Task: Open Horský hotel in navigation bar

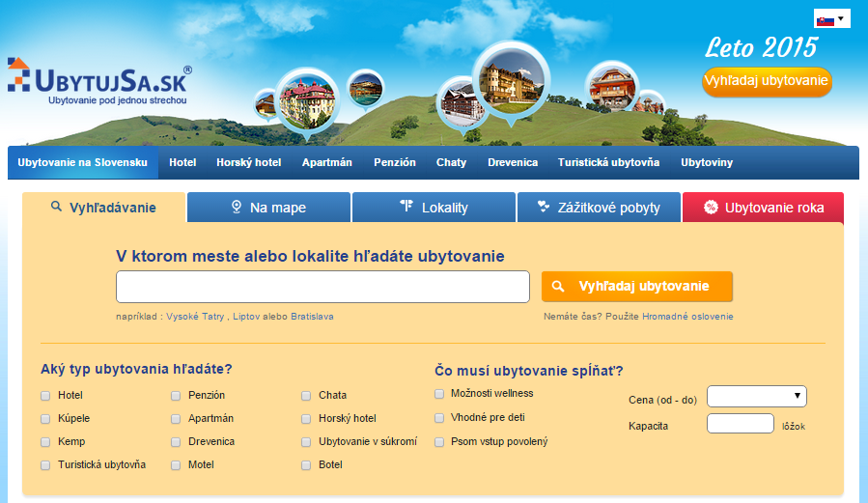Action: (x=248, y=162)
